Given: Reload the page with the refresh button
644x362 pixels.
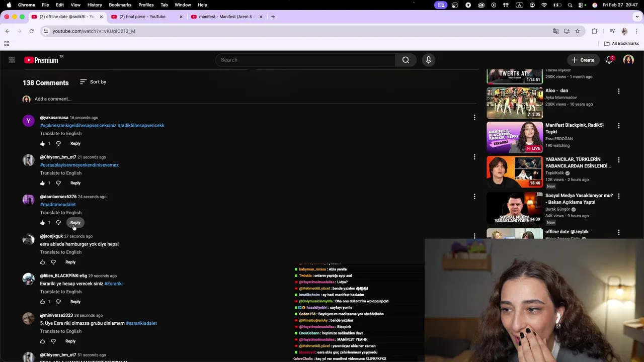Looking at the screenshot, I should pos(31,31).
